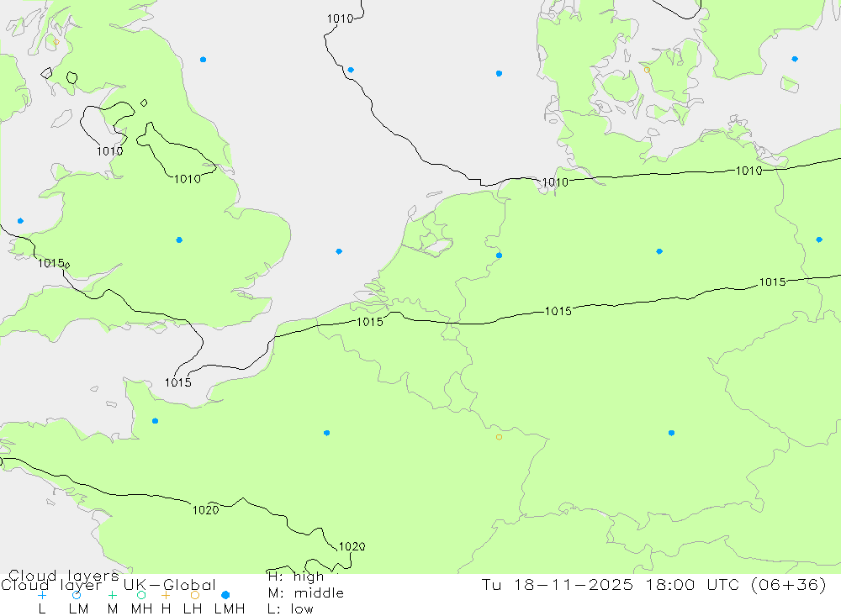The image size is (841, 616).
Task: Click the orange circle LH legend symbol
Action: [x=195, y=595]
